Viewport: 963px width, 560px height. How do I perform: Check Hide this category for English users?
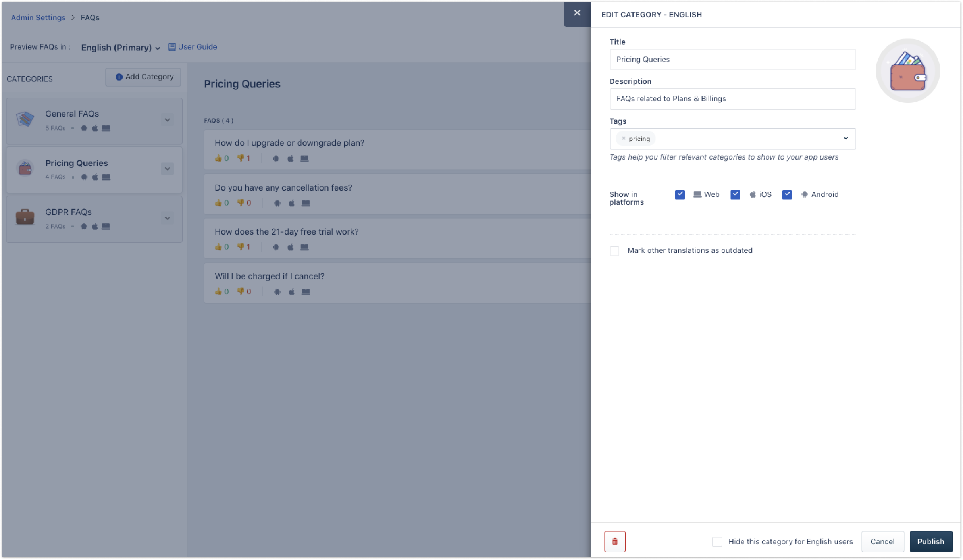[x=717, y=541]
